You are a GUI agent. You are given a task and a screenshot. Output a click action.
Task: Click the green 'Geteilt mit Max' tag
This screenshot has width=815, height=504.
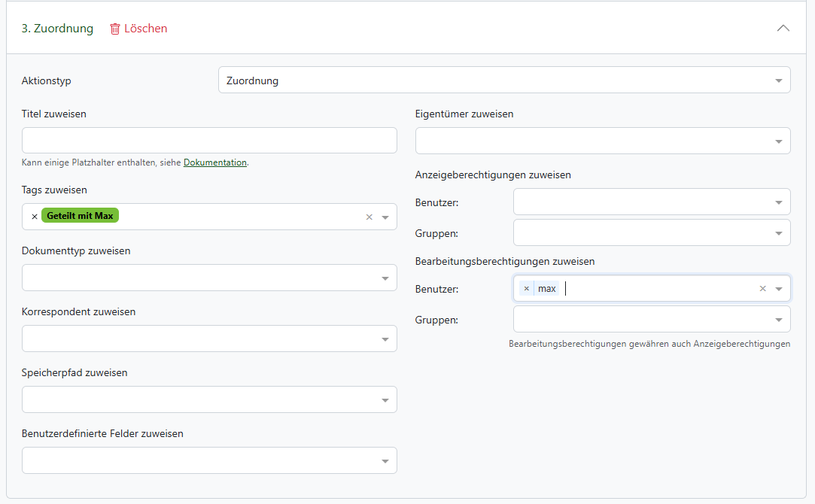click(80, 216)
